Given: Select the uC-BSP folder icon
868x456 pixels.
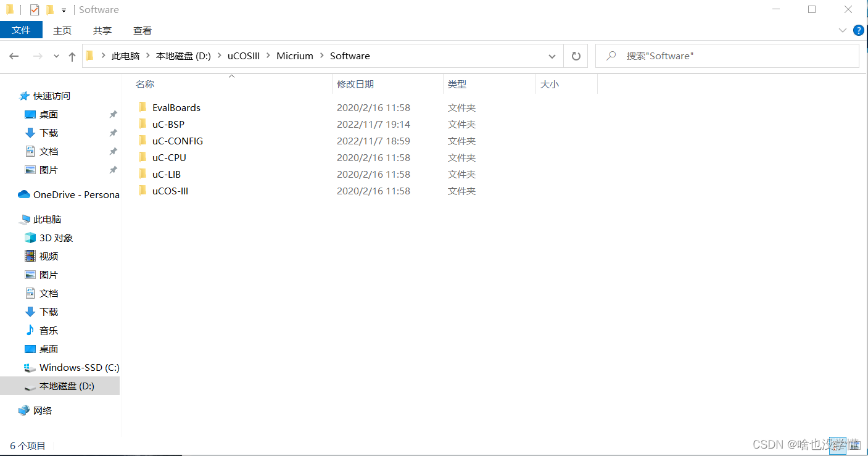Looking at the screenshot, I should [x=143, y=124].
